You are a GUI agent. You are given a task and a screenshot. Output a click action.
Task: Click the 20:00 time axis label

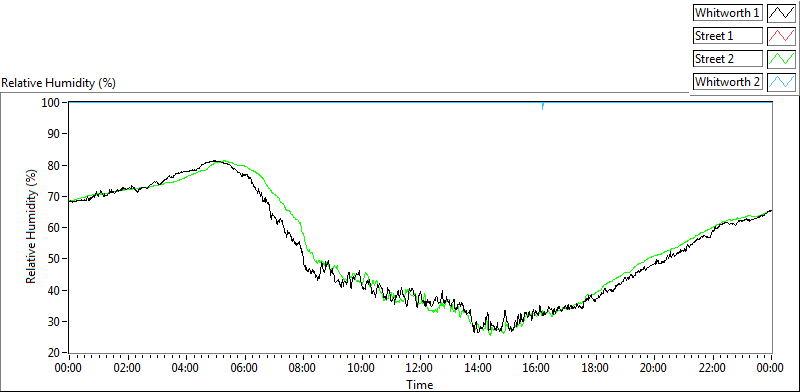[654, 368]
